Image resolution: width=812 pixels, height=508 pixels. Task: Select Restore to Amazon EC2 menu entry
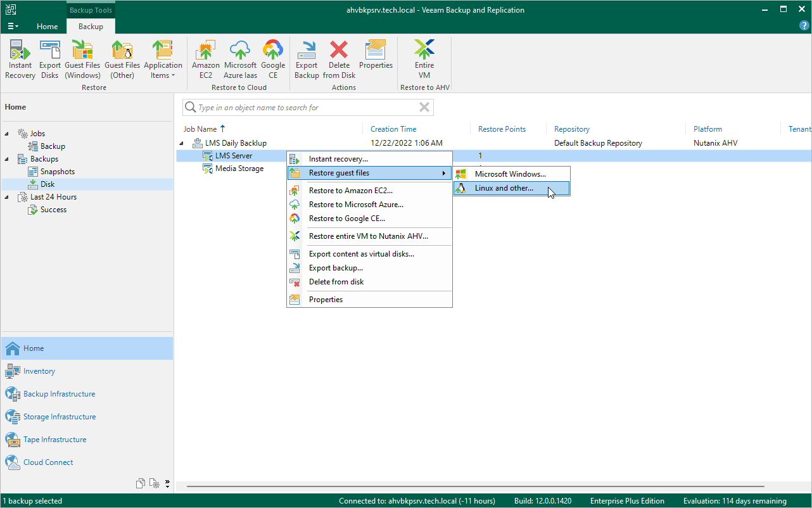point(370,191)
